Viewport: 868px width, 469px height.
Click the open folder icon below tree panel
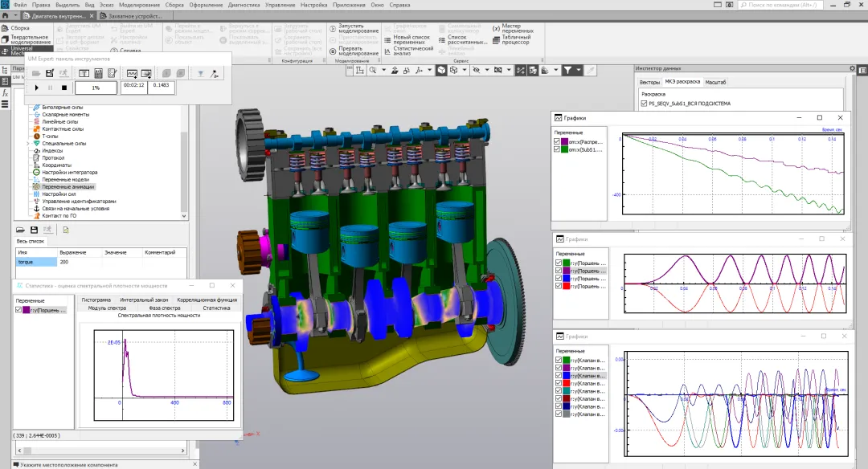[21, 230]
